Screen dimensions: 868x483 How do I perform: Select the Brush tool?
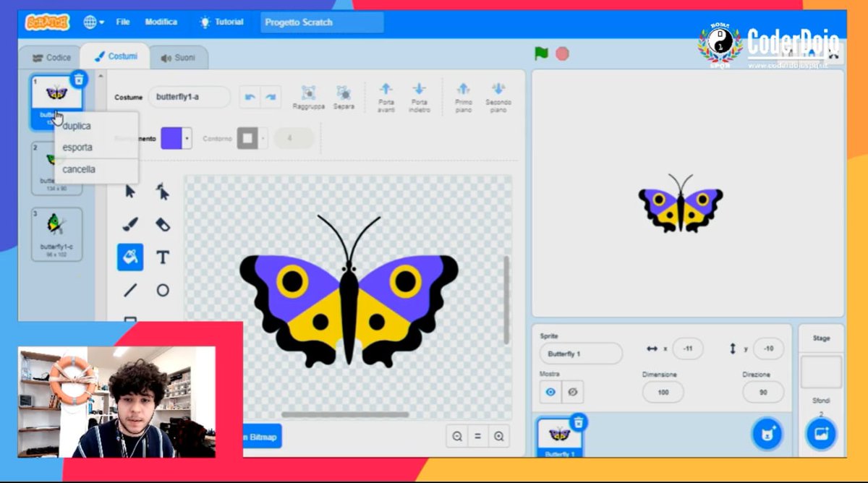point(130,224)
